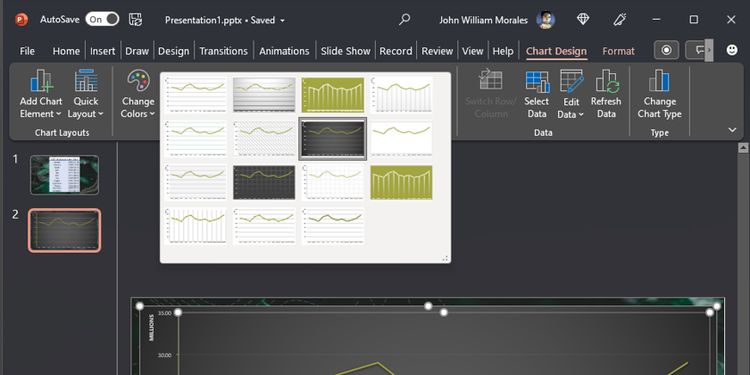Switch to the Draw tab
The image size is (750, 375).
[x=137, y=51]
